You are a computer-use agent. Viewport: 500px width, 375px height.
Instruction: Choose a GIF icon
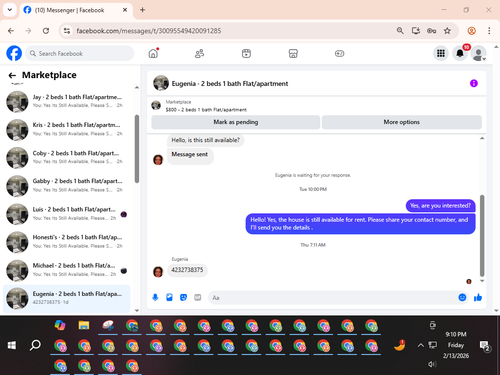click(198, 297)
